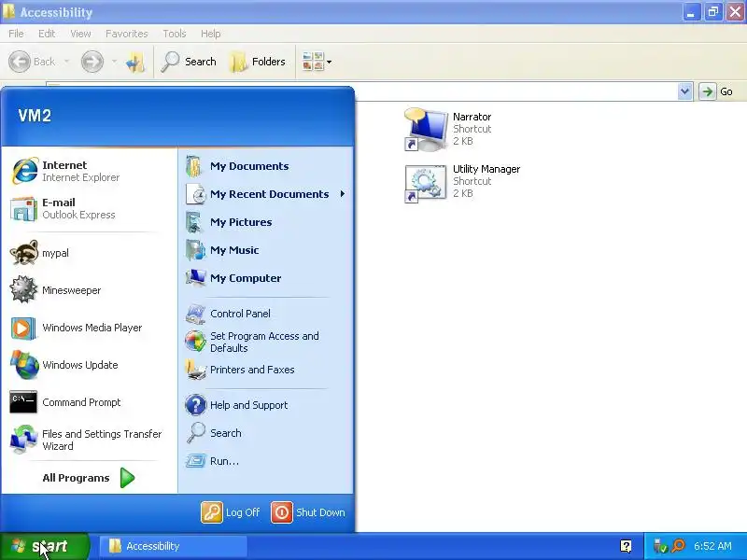Minimize the Accessibility window
Image resolution: width=747 pixels, height=560 pixels.
tap(691, 12)
